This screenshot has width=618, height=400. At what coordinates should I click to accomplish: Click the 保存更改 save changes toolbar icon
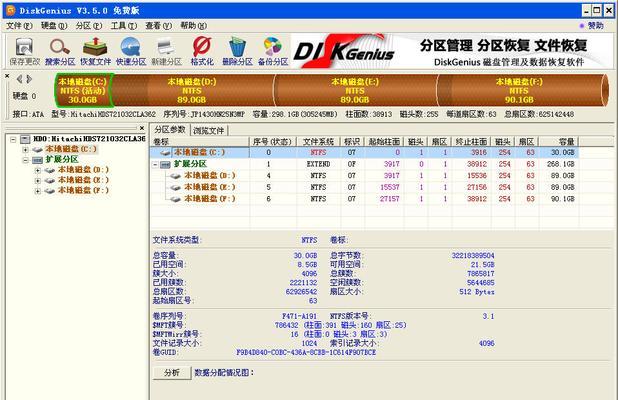point(24,51)
